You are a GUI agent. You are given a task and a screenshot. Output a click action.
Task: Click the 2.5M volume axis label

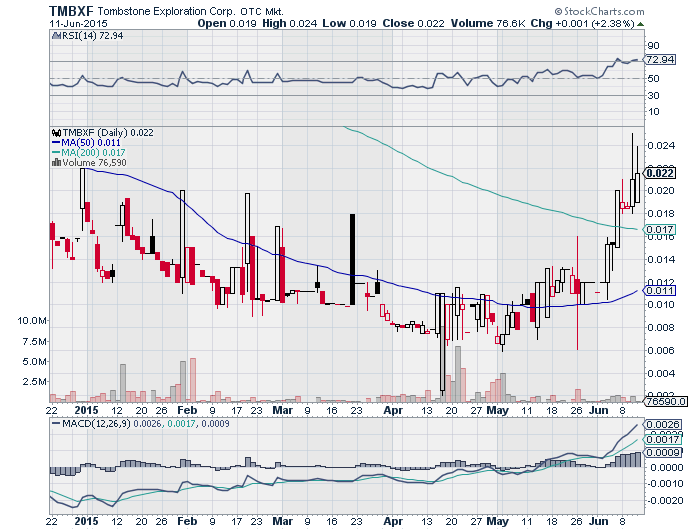(x=35, y=382)
